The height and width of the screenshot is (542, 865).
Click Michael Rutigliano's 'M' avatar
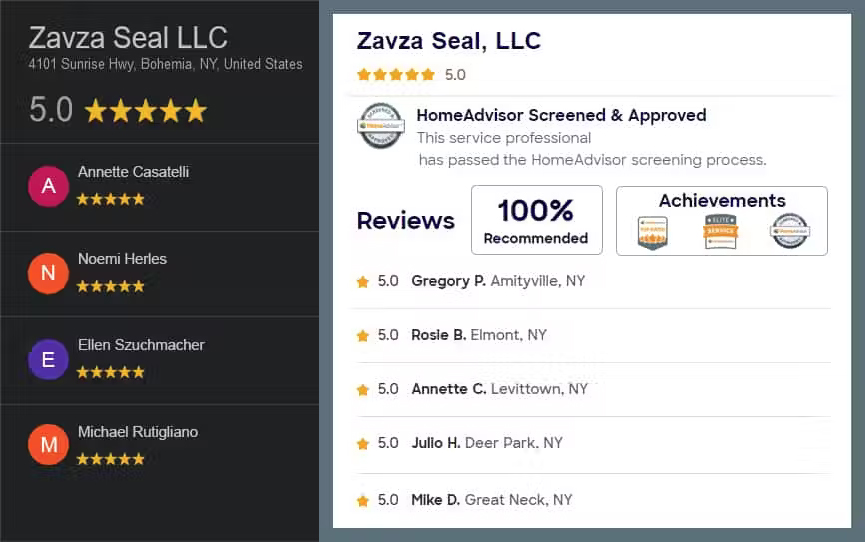(49, 444)
